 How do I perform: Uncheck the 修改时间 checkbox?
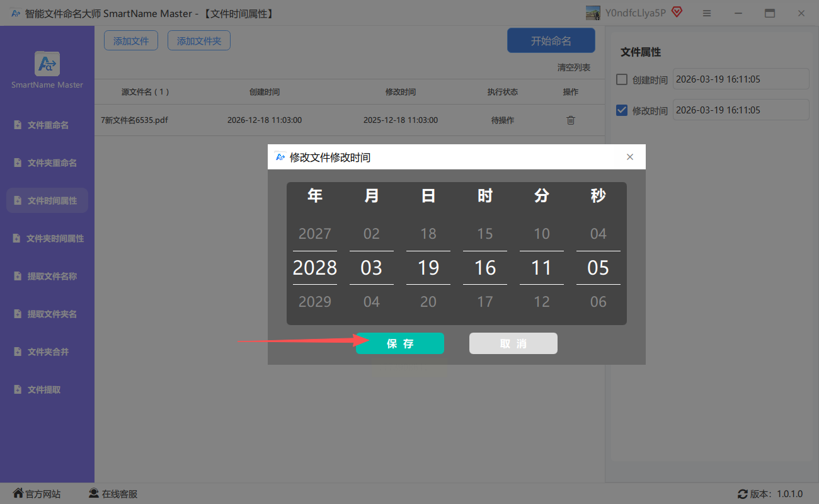coord(622,110)
